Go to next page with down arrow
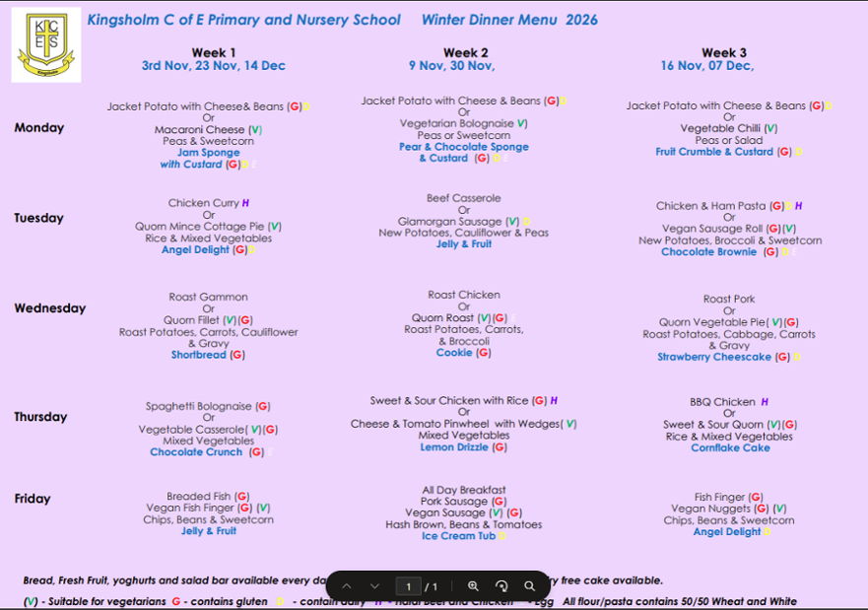 tap(374, 586)
